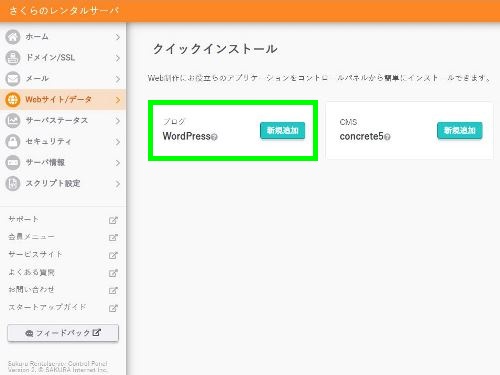Click the help icon beside WordPress
The width and height of the screenshot is (500, 375).
pos(214,137)
